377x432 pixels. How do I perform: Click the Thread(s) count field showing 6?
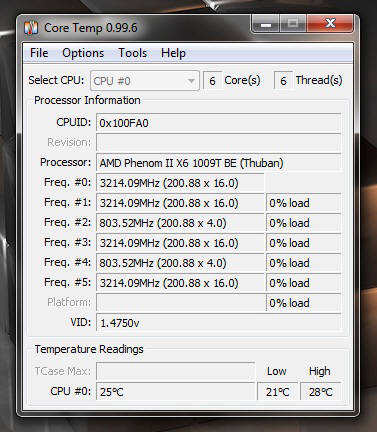pyautogui.click(x=283, y=81)
